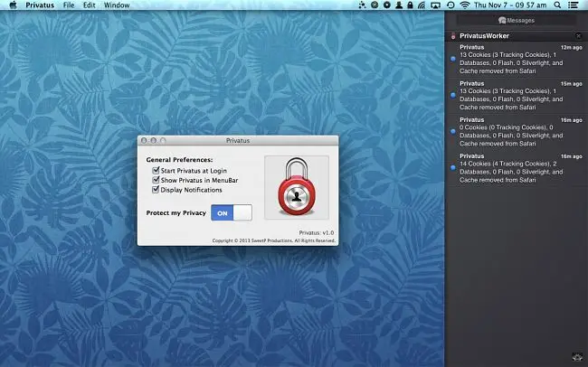This screenshot has height=367, width=588.
Task: Clear PrivatusWorker notifications with the X button
Action: pyautogui.click(x=578, y=36)
